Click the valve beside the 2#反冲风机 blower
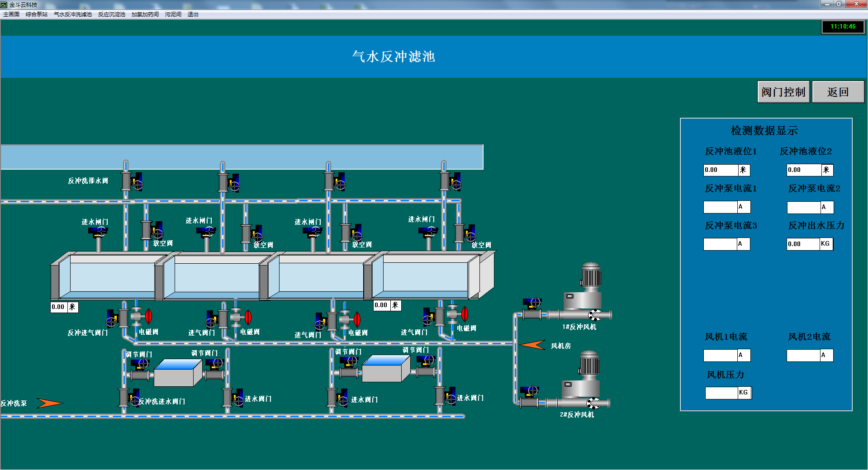 tap(529, 397)
